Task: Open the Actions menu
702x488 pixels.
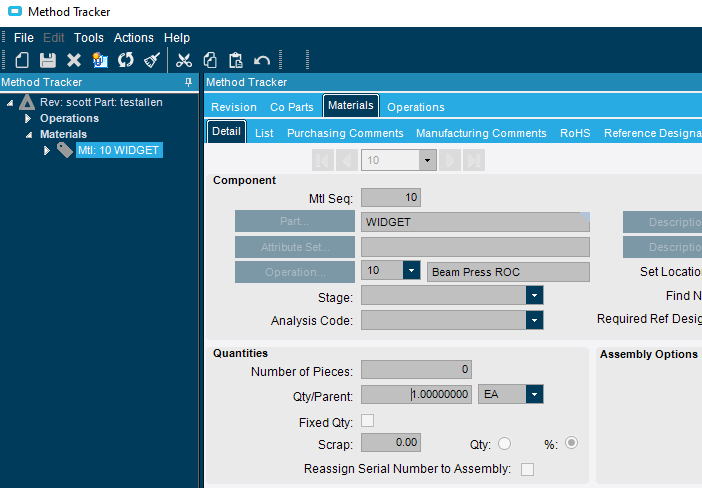Action: click(133, 38)
